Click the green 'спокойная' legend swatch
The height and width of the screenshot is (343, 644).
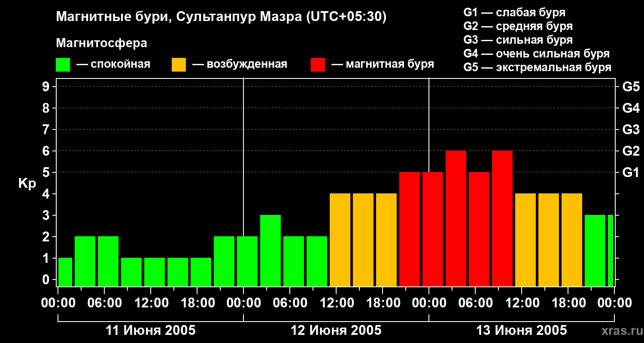click(x=63, y=65)
